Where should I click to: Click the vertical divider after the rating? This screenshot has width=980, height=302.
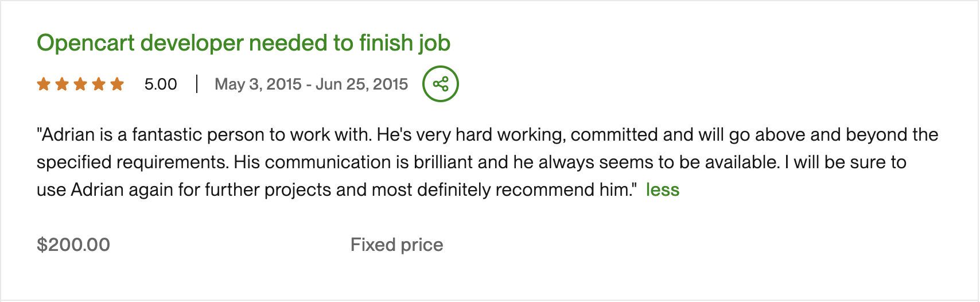[196, 84]
